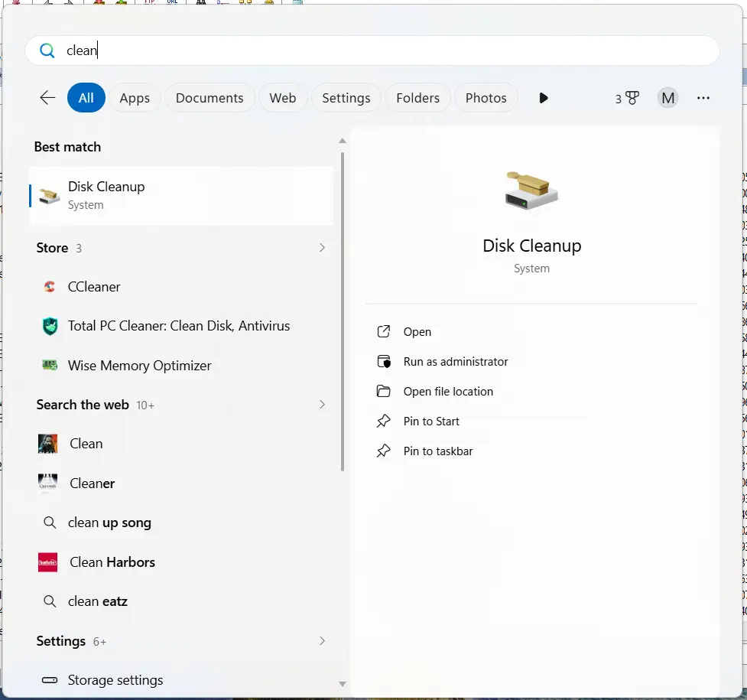Image resolution: width=747 pixels, height=700 pixels.
Task: Click into the search box containing clean
Action: [x=372, y=50]
